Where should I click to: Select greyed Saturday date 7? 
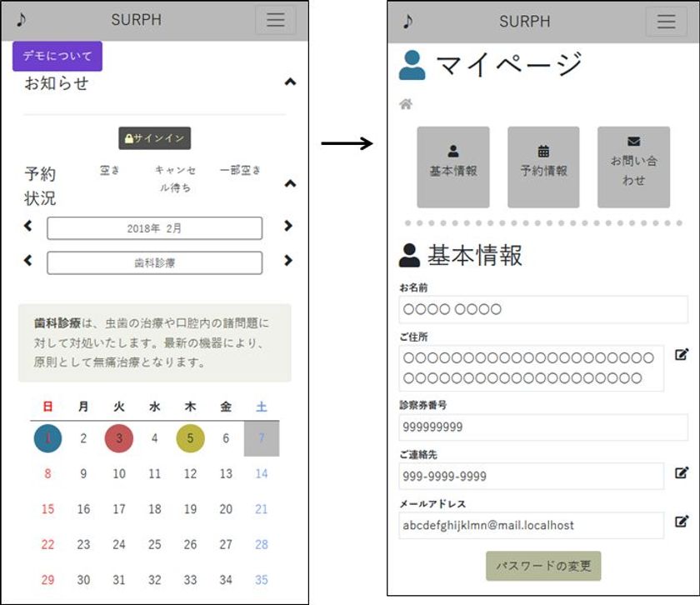pos(262,438)
